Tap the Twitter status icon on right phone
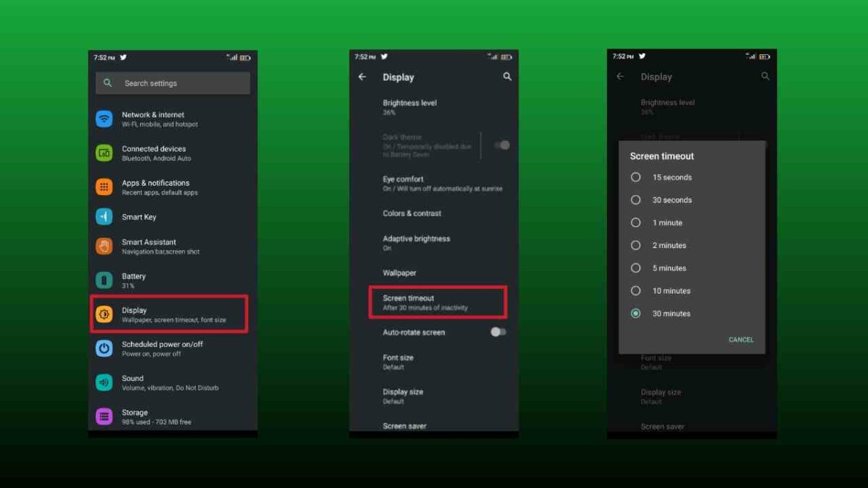Screen dimensions: 868x488 click(x=642, y=56)
